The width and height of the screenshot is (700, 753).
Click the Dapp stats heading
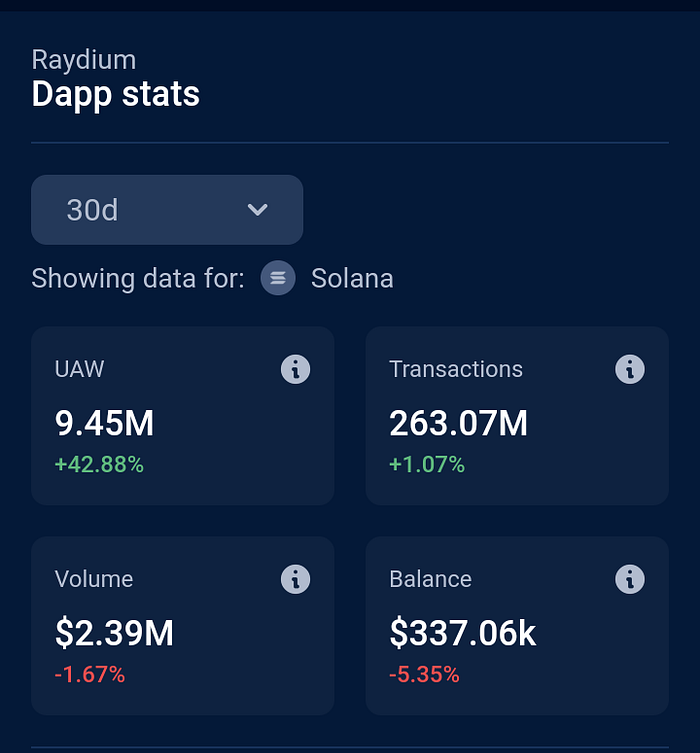pyautogui.click(x=115, y=95)
